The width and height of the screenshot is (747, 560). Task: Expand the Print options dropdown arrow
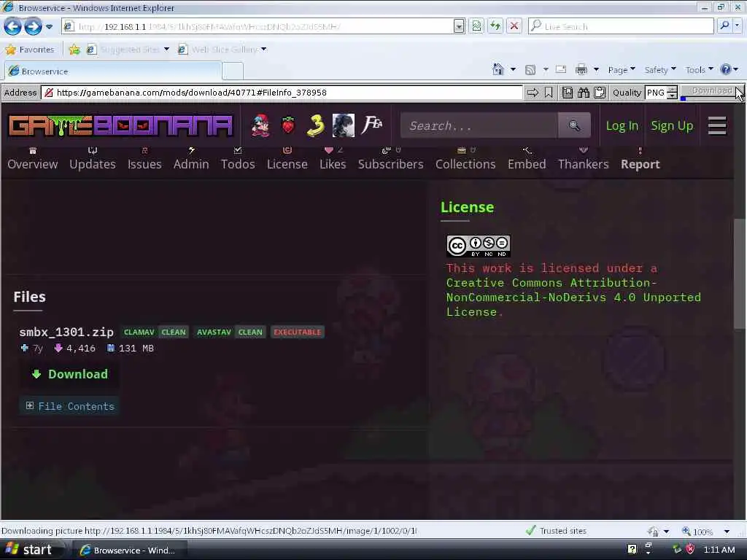pyautogui.click(x=597, y=70)
